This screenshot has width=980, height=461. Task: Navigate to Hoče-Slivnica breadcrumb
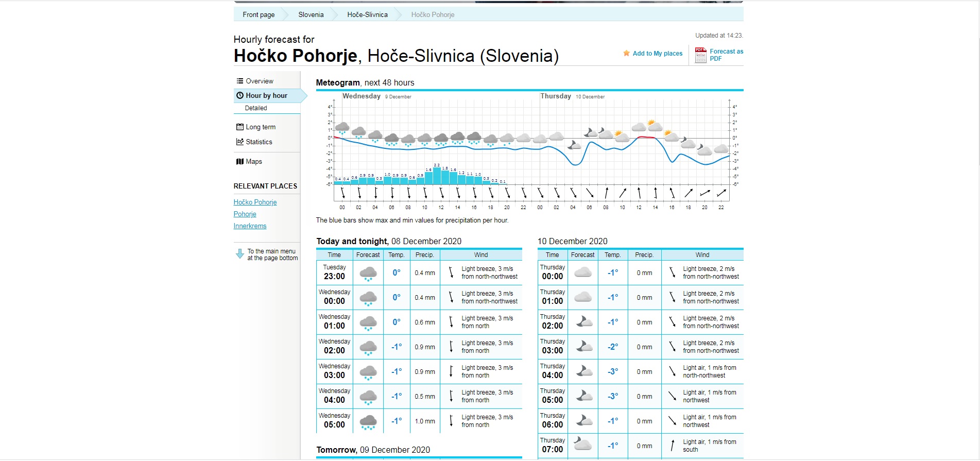click(x=367, y=14)
